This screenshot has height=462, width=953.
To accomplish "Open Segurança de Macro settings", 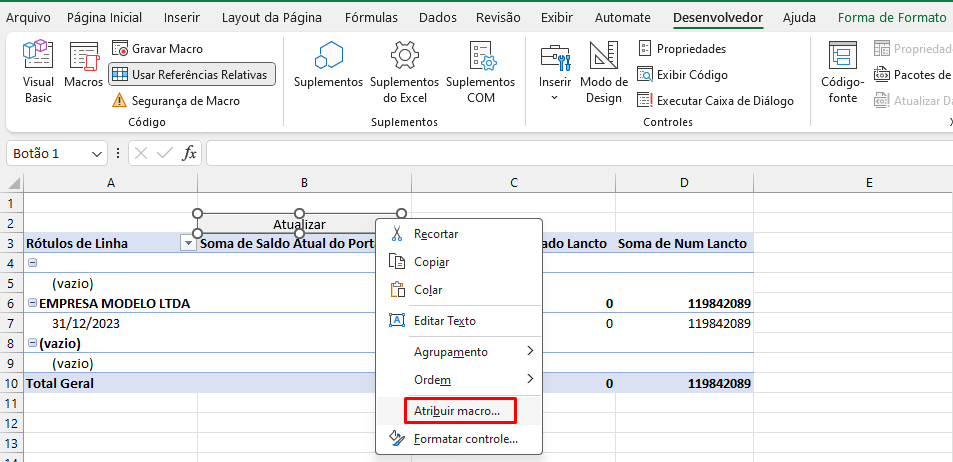I will coord(175,100).
